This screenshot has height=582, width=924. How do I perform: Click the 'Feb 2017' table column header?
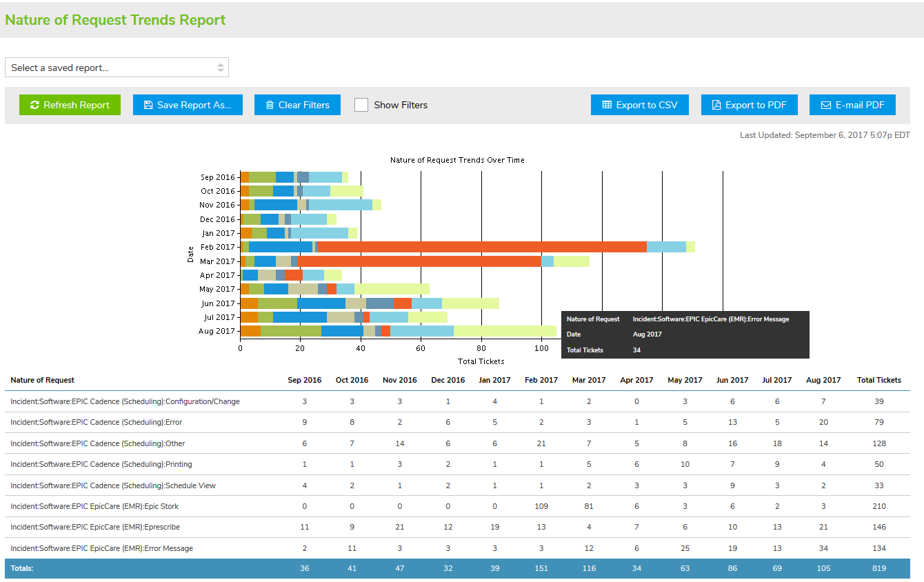[x=541, y=380]
